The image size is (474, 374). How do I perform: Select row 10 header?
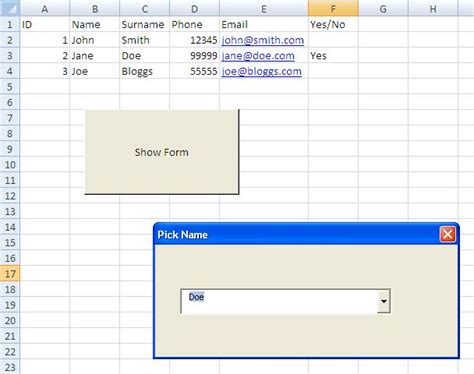(x=10, y=165)
